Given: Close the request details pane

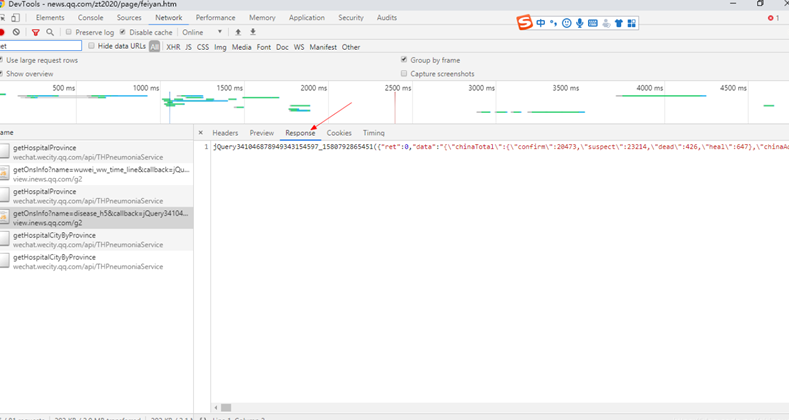Looking at the screenshot, I should click(201, 133).
